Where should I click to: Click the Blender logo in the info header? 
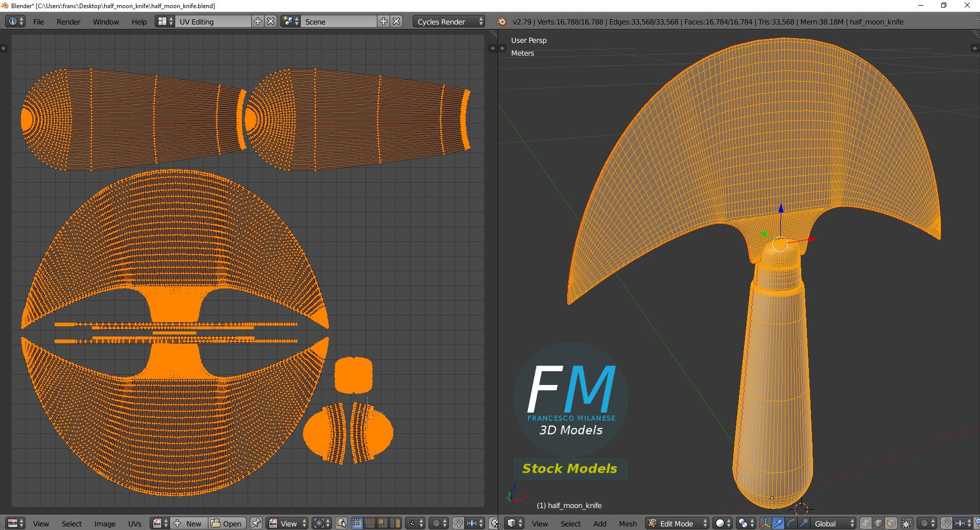pyautogui.click(x=501, y=21)
